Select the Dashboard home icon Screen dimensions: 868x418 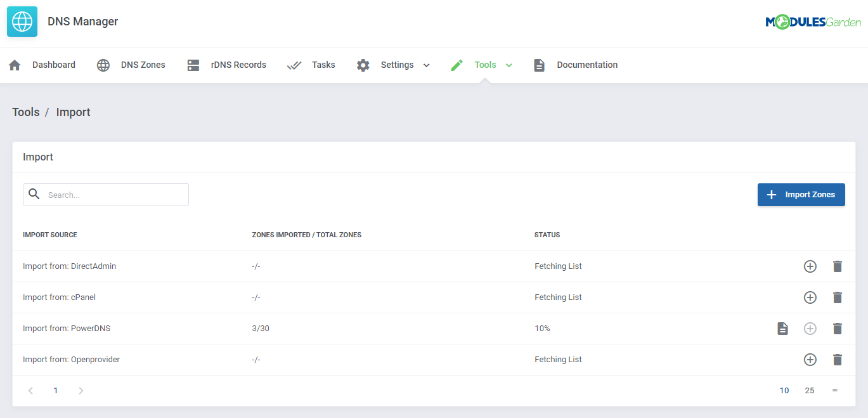(x=15, y=64)
